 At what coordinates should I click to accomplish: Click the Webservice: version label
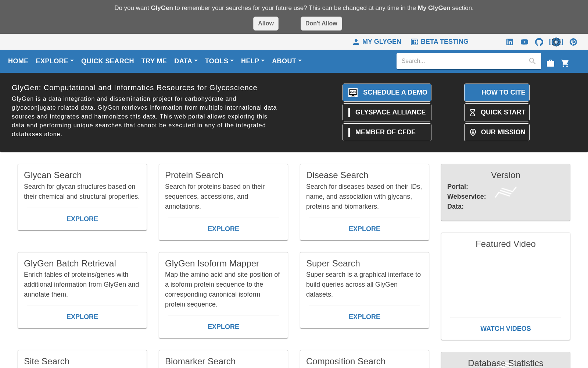pyautogui.click(x=466, y=197)
